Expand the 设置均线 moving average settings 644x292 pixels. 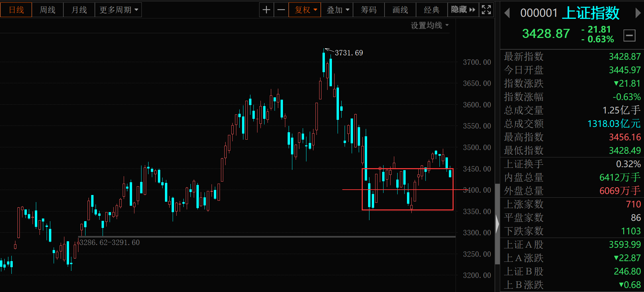(430, 26)
